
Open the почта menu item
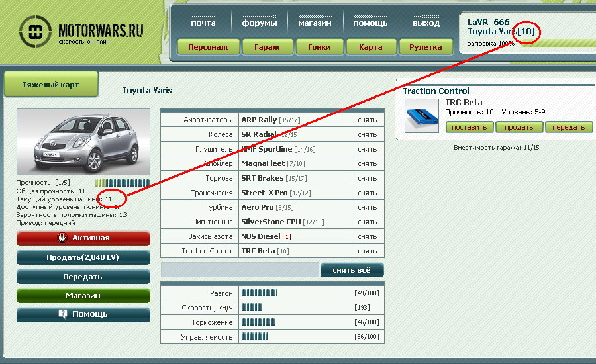tap(203, 23)
